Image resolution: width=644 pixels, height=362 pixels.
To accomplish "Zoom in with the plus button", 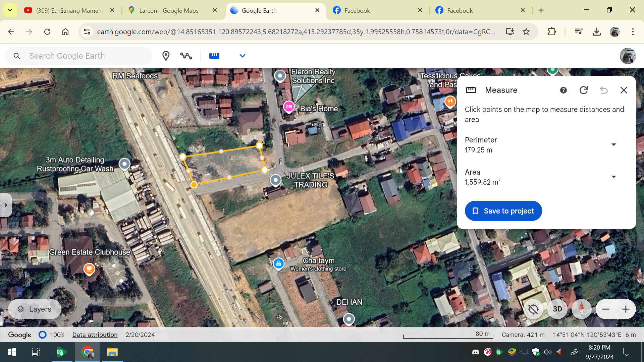I will click(626, 309).
